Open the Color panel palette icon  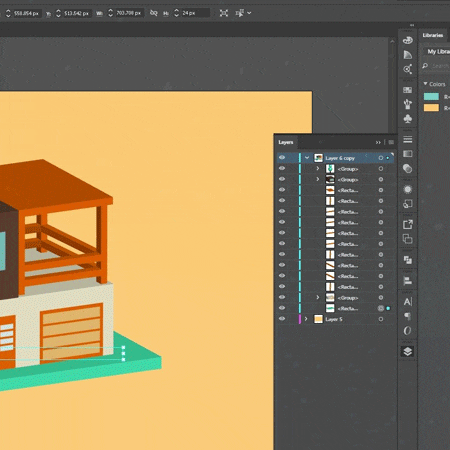pyautogui.click(x=408, y=40)
